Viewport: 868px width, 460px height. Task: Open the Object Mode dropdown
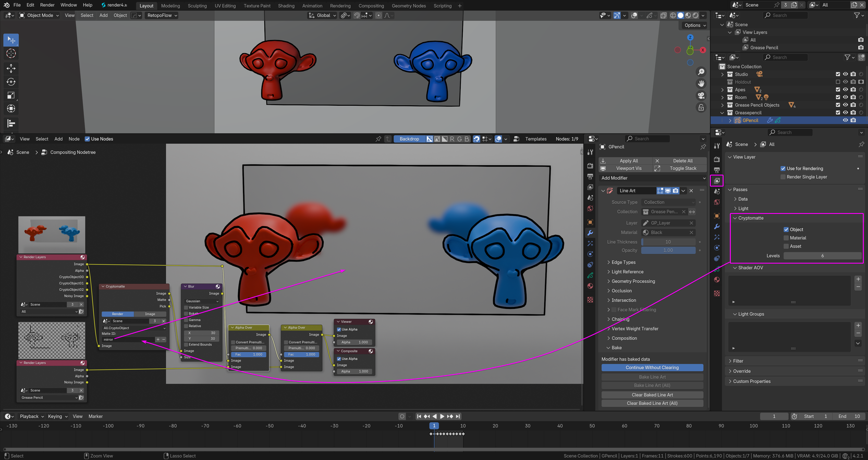click(x=39, y=16)
